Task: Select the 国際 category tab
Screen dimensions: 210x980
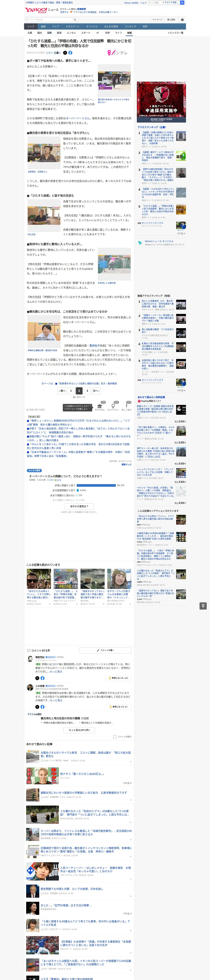Action: (x=49, y=33)
